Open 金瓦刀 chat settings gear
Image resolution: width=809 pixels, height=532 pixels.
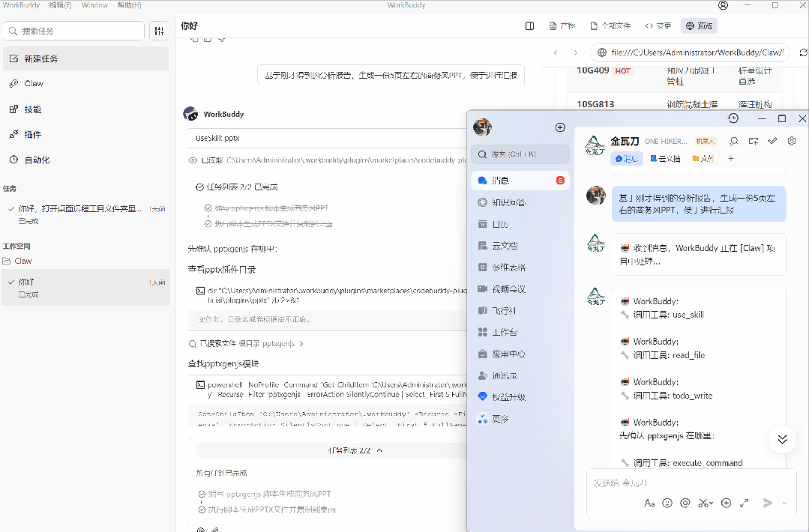click(x=792, y=142)
